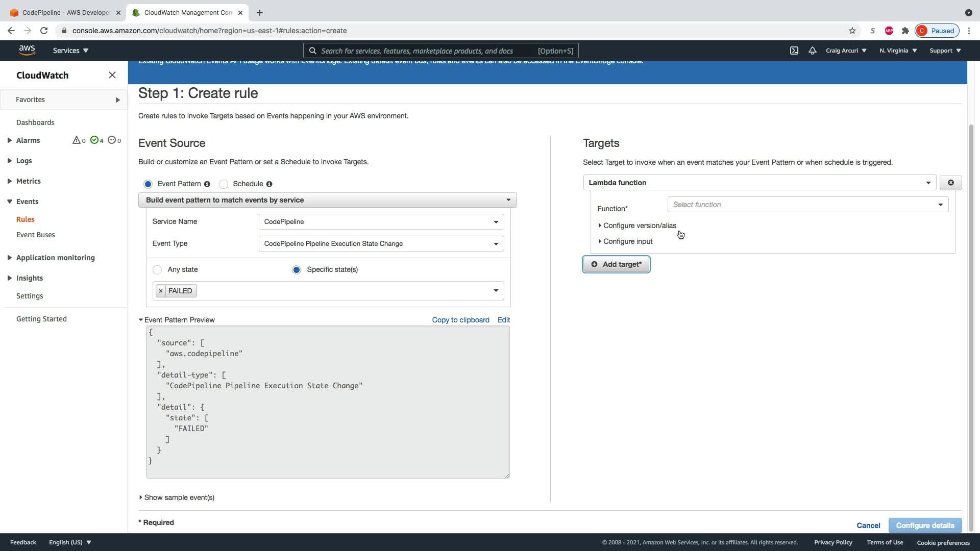Open the AWS CloudShell icon
The width and height of the screenshot is (980, 551).
794,51
